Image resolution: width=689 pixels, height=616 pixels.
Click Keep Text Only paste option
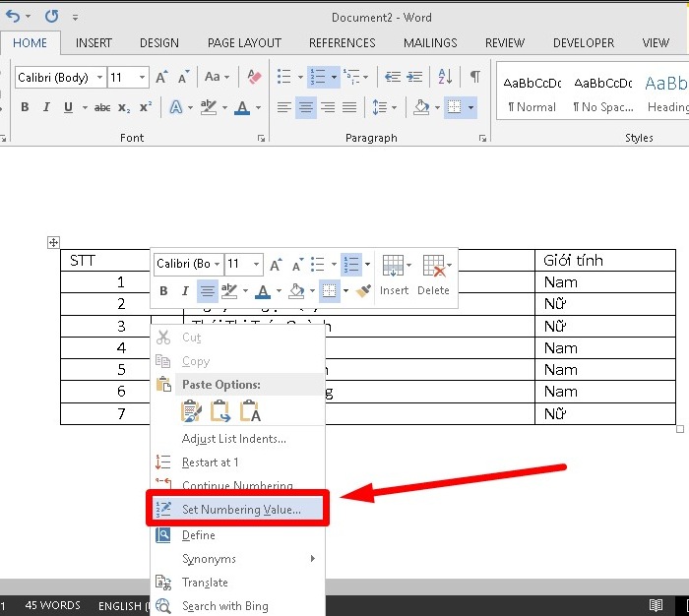click(x=250, y=410)
